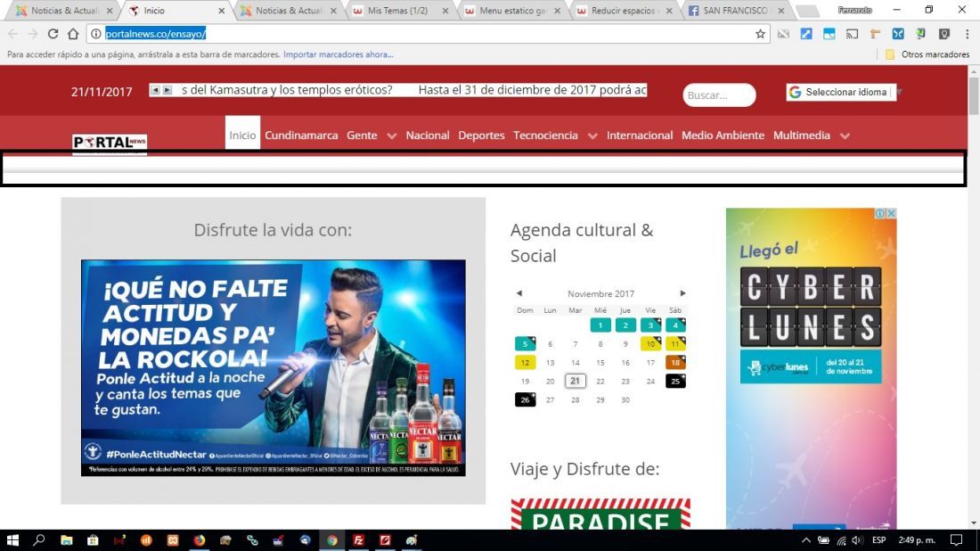The image size is (980, 551).
Task: Open the ESP keyboard language indicator
Action: pyautogui.click(x=878, y=540)
